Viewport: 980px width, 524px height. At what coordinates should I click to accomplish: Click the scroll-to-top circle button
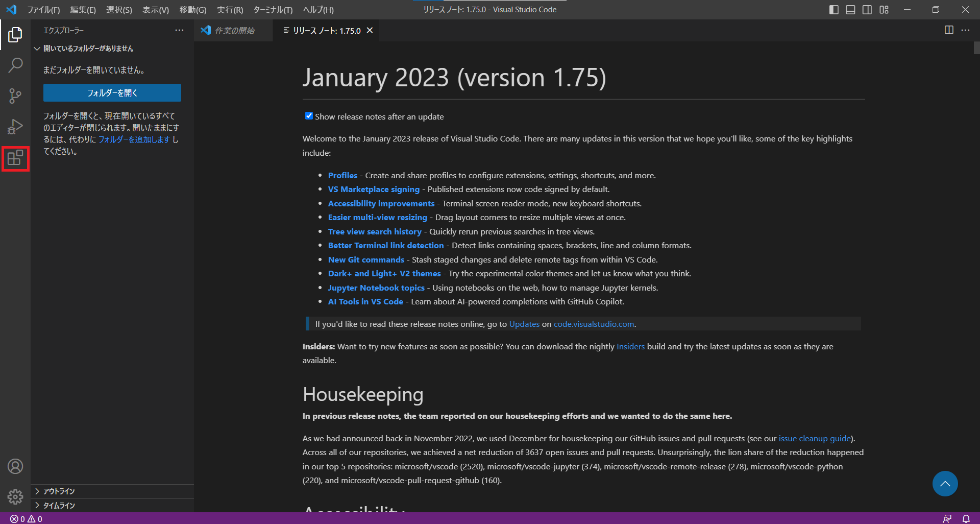tap(945, 484)
